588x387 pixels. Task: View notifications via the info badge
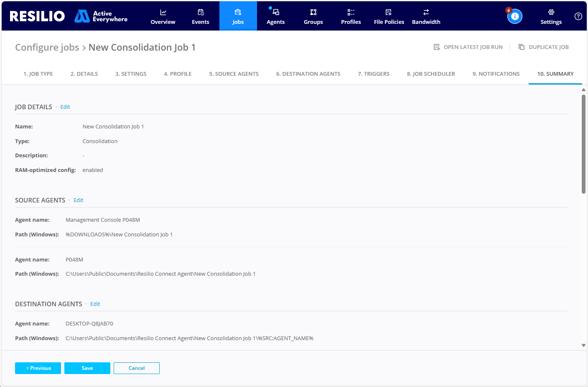click(514, 16)
